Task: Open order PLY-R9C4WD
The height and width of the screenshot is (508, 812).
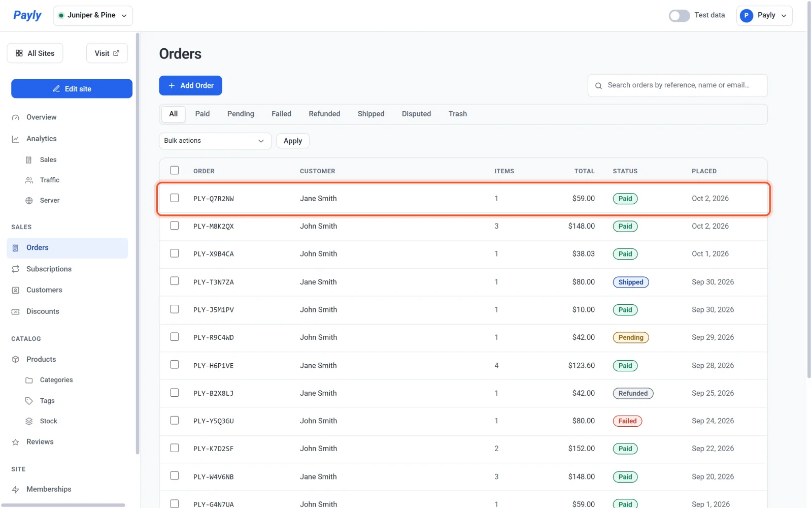Action: pyautogui.click(x=214, y=338)
